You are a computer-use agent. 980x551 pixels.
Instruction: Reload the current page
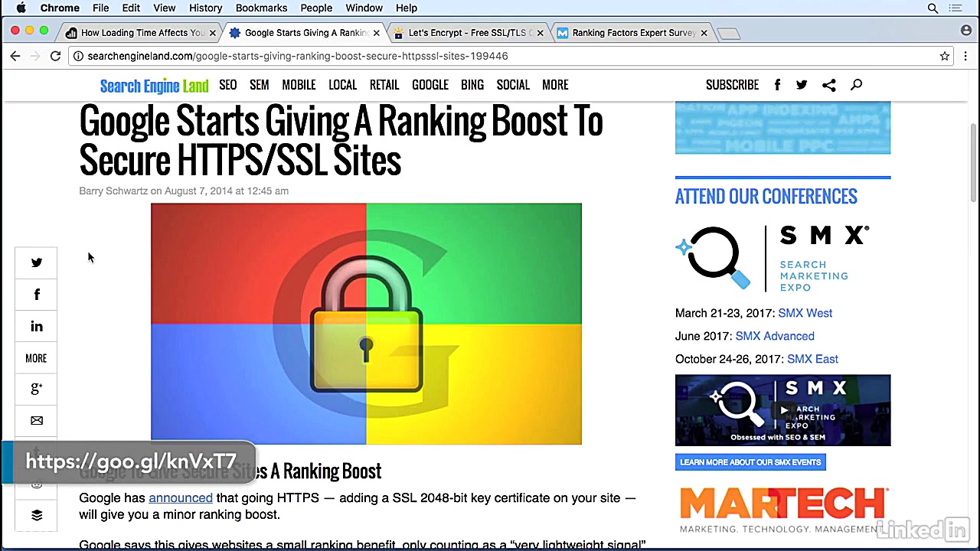click(55, 56)
